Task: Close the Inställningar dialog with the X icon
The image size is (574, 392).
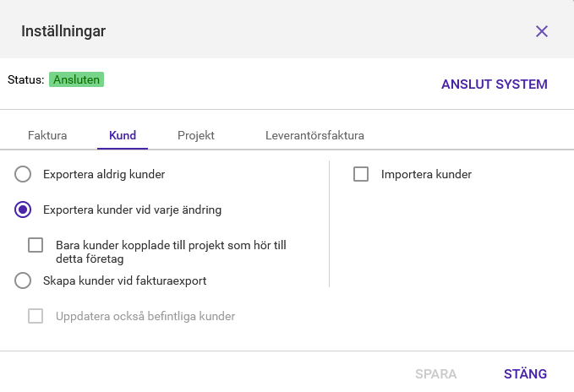Action: click(541, 31)
